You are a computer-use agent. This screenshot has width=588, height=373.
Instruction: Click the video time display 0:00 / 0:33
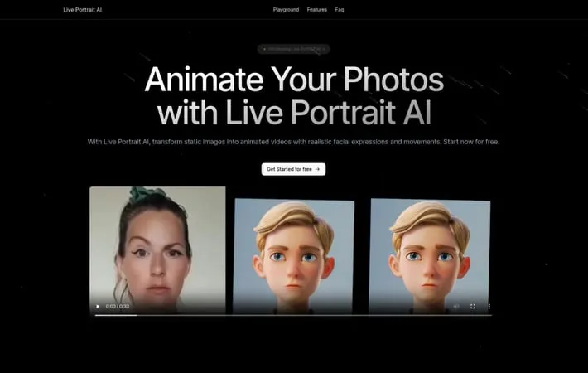point(118,306)
